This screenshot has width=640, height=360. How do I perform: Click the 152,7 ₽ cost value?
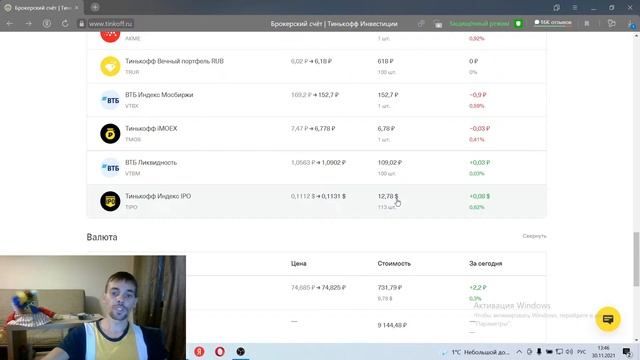(388, 95)
